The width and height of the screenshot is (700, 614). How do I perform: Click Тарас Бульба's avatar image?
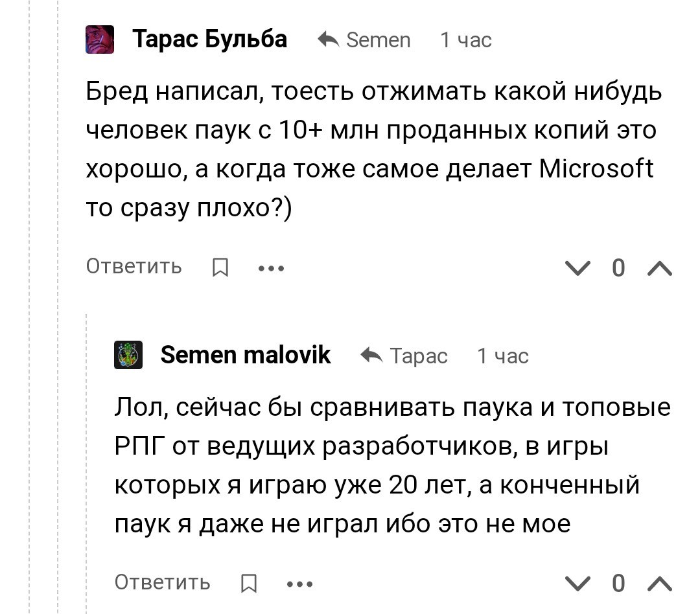point(100,40)
